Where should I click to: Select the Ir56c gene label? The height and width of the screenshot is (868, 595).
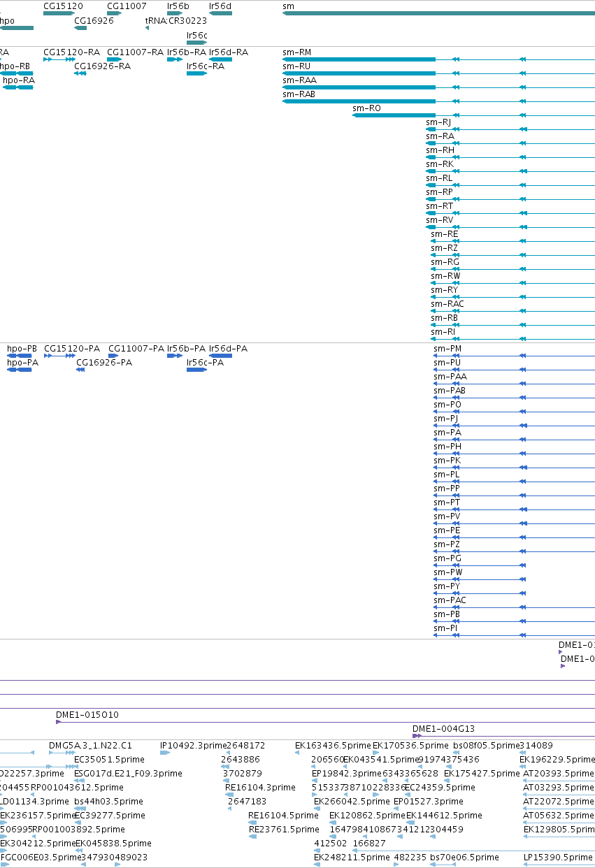click(x=196, y=35)
